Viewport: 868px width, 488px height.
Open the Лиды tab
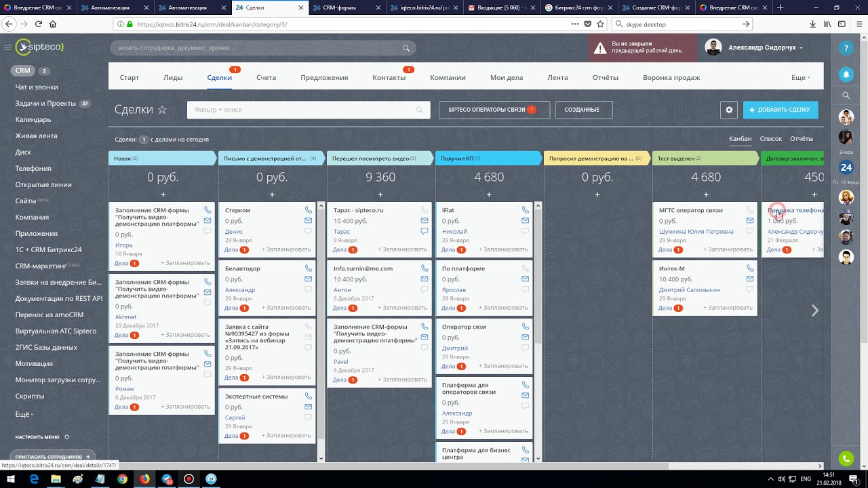click(173, 77)
